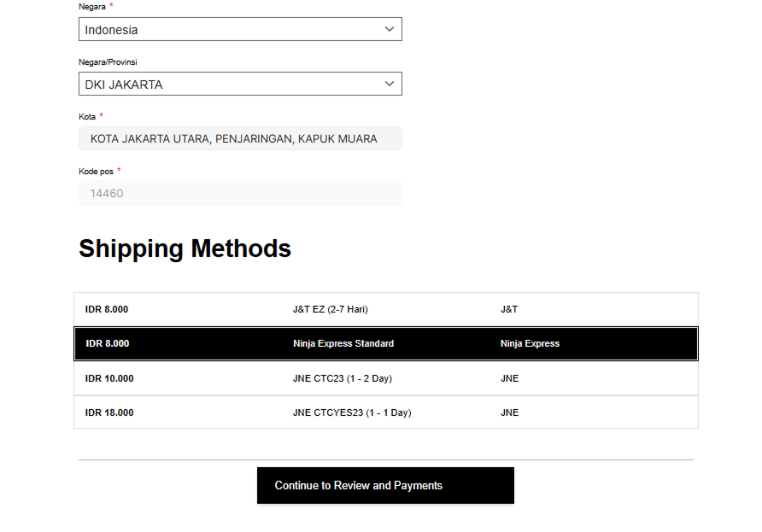Click the J&T carrier name cell

[x=509, y=309]
